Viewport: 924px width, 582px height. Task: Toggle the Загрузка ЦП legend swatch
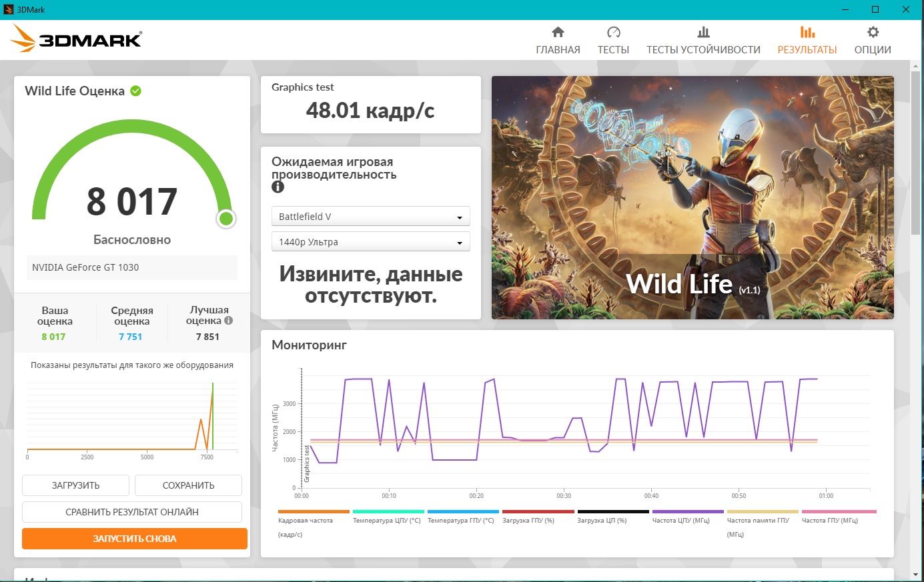(613, 512)
